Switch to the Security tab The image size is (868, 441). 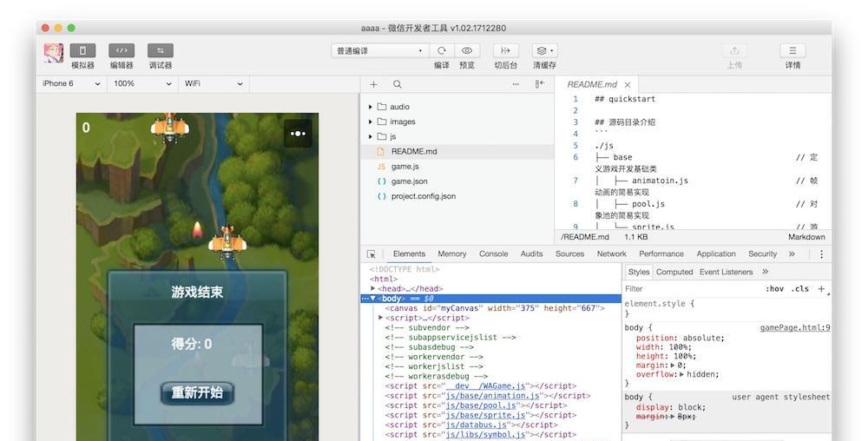762,254
